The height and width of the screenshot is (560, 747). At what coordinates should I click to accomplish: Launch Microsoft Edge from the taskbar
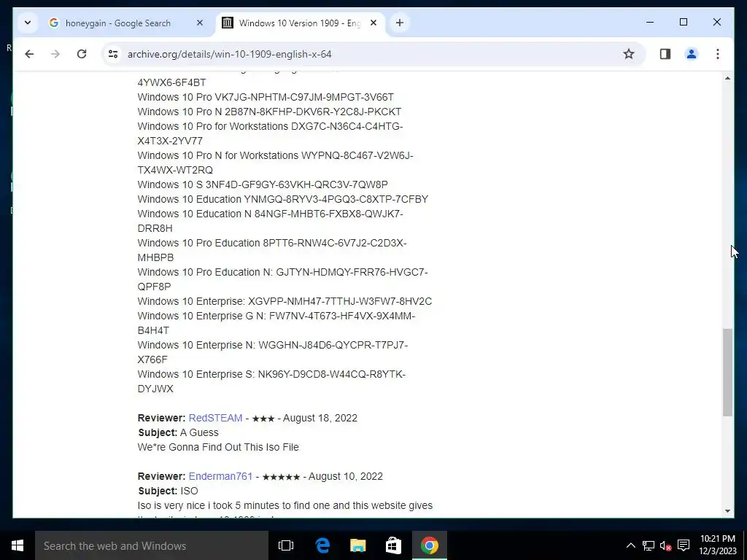tap(322, 545)
